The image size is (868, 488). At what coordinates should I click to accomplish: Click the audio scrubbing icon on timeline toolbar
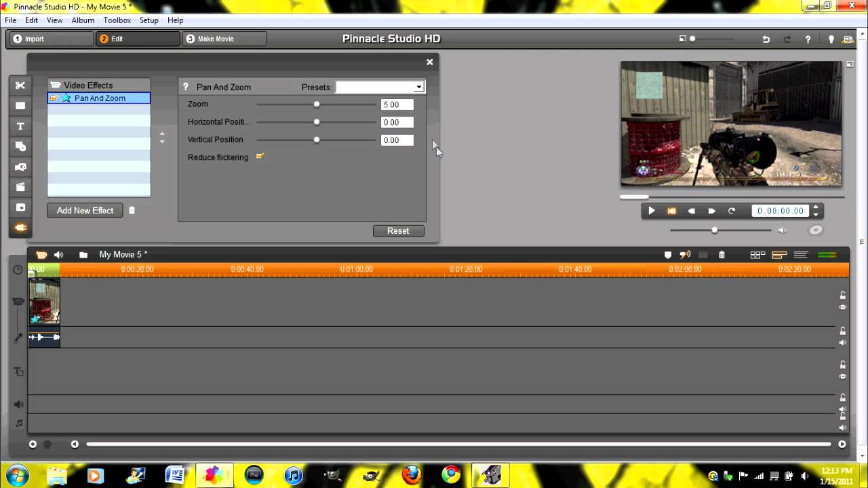click(x=685, y=255)
